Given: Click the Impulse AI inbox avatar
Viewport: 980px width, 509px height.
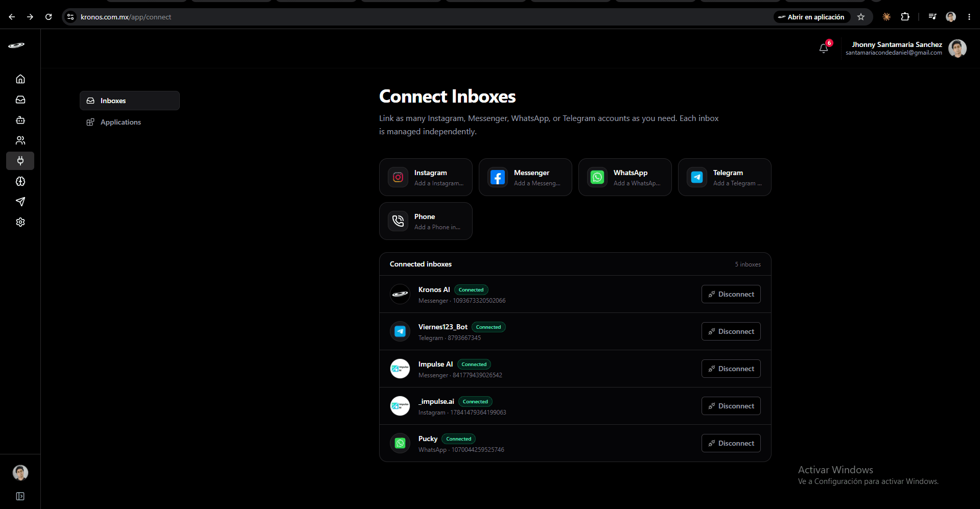Looking at the screenshot, I should [400, 369].
